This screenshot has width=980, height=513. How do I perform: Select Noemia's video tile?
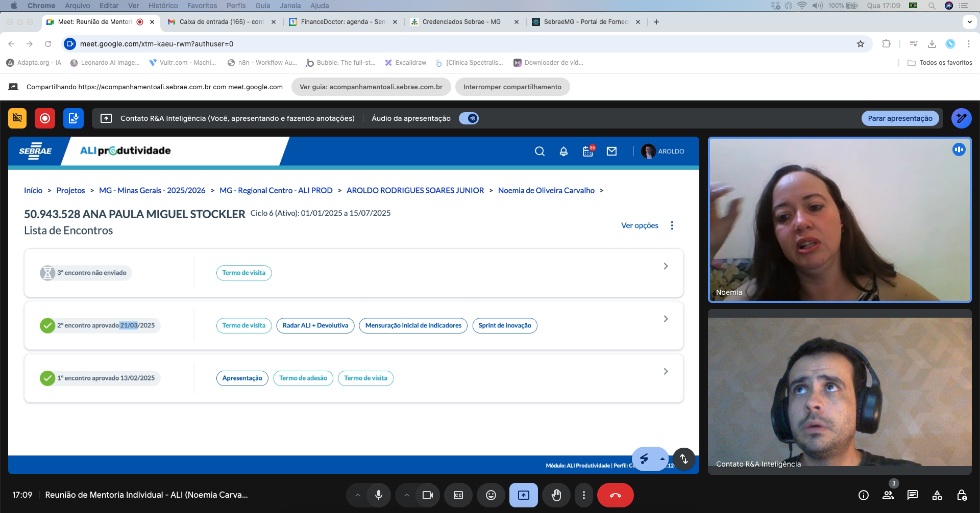click(x=840, y=220)
